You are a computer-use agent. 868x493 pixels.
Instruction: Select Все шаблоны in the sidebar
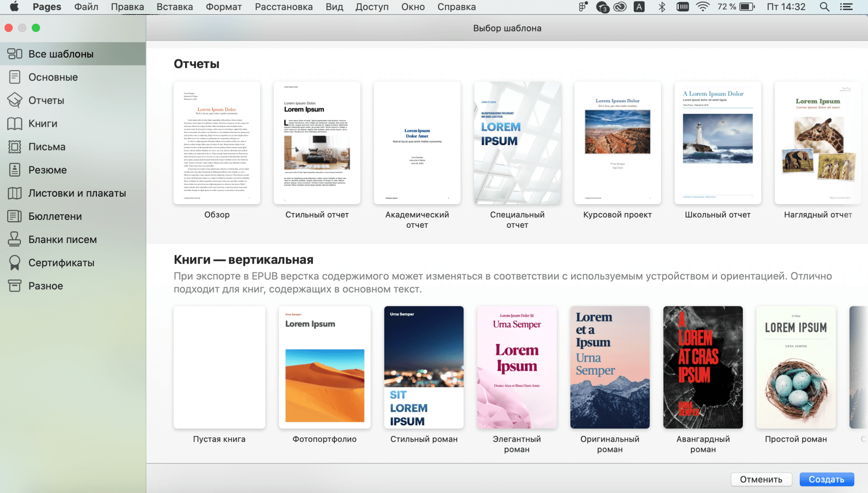pos(61,54)
